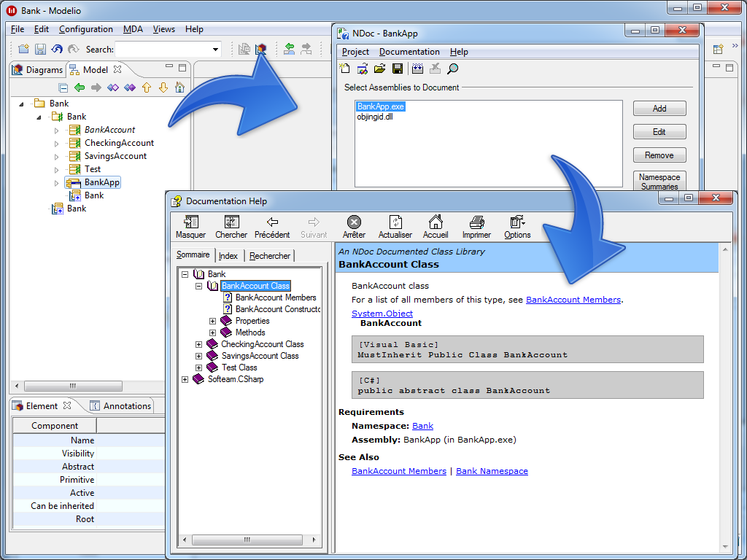Click Arrêter stop button
747x560 pixels.
[x=354, y=227]
